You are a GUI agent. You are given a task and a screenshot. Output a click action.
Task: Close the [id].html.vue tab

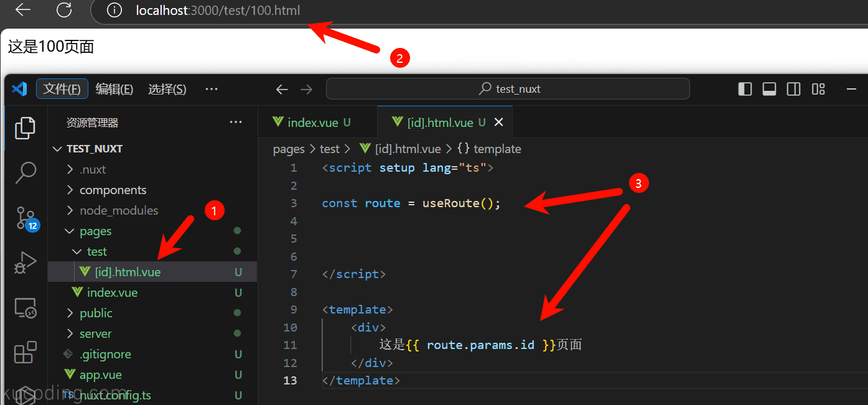coord(498,123)
